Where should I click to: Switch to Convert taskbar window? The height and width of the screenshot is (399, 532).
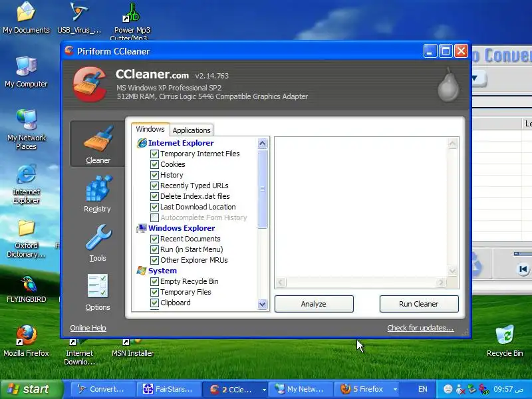102,389
